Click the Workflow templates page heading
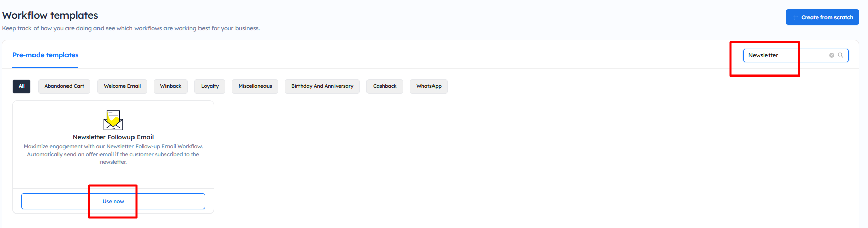 click(x=50, y=15)
